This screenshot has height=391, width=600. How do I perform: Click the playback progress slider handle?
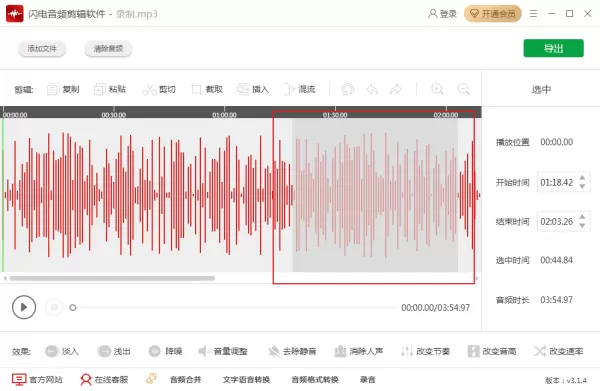73,307
